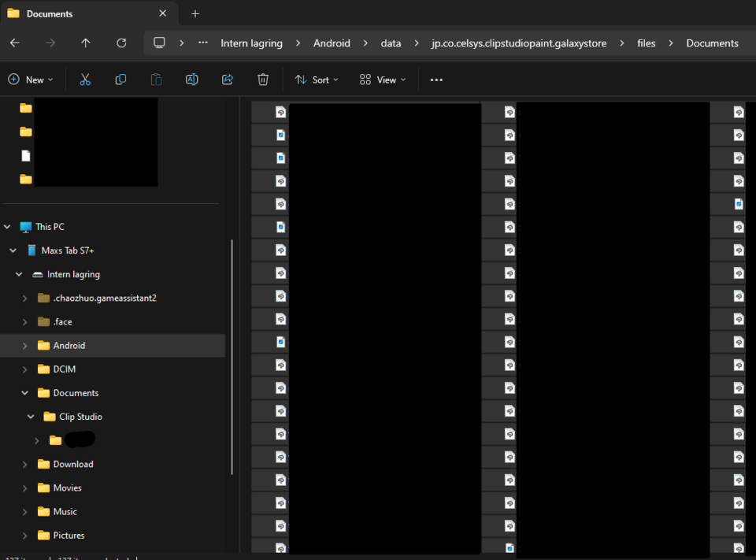Open the files breadcrumb in the address bar
This screenshot has width=756, height=560.
[x=646, y=43]
